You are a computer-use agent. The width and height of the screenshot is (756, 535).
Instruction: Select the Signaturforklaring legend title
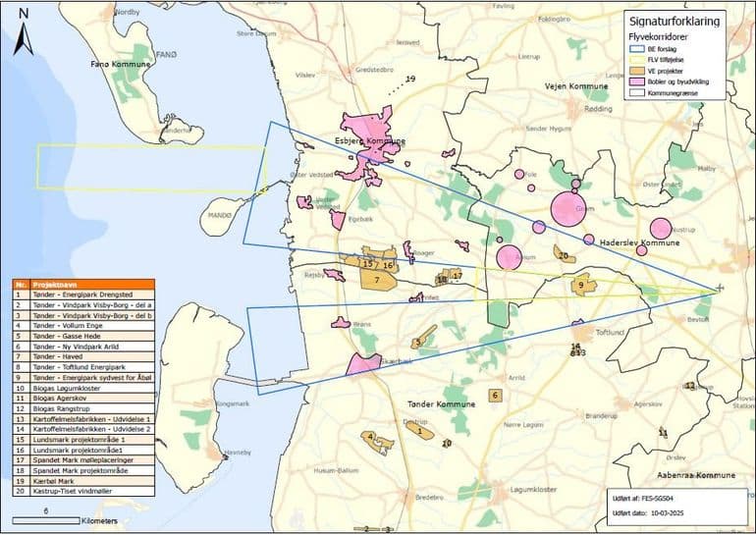click(x=675, y=21)
